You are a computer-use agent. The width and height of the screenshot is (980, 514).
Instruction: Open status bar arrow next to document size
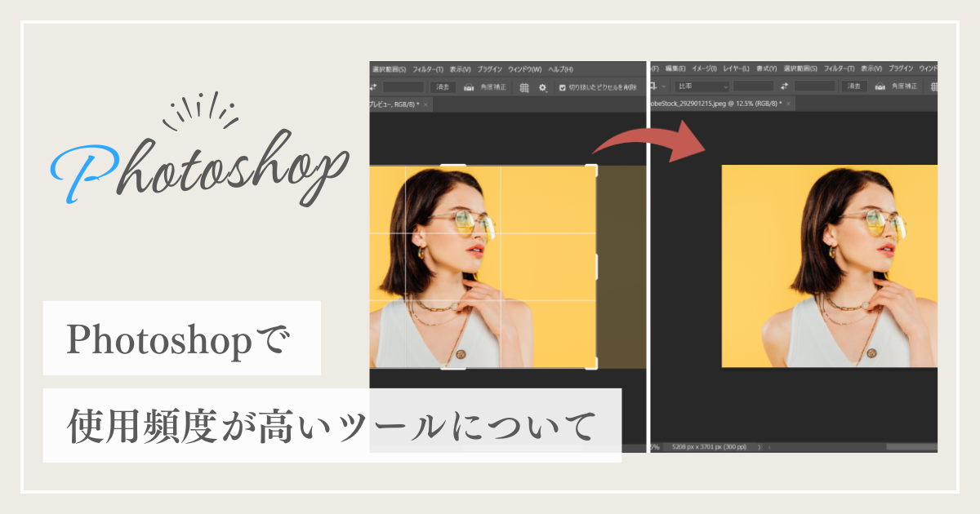pos(759,447)
